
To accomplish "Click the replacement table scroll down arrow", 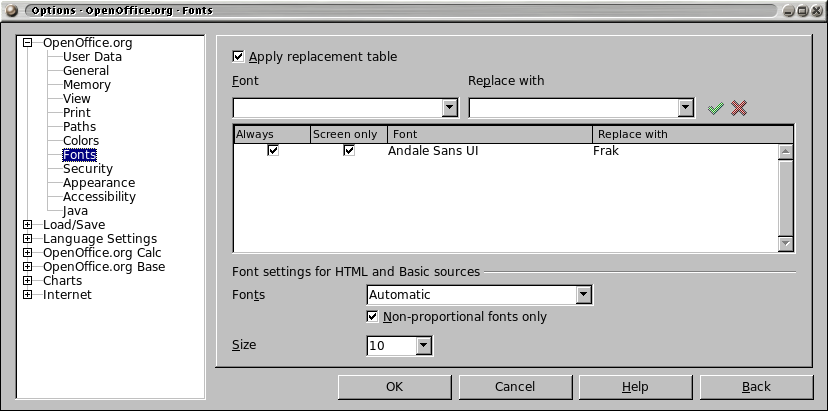I will [786, 244].
